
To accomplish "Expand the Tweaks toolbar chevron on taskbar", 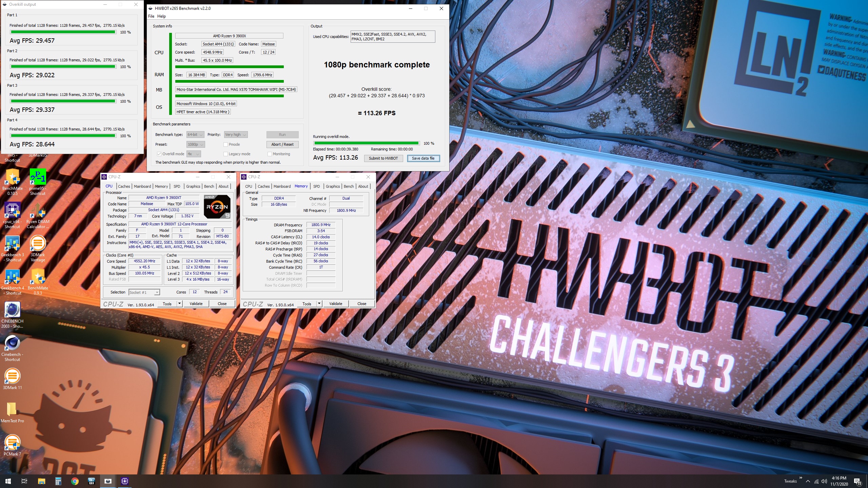I will click(801, 478).
